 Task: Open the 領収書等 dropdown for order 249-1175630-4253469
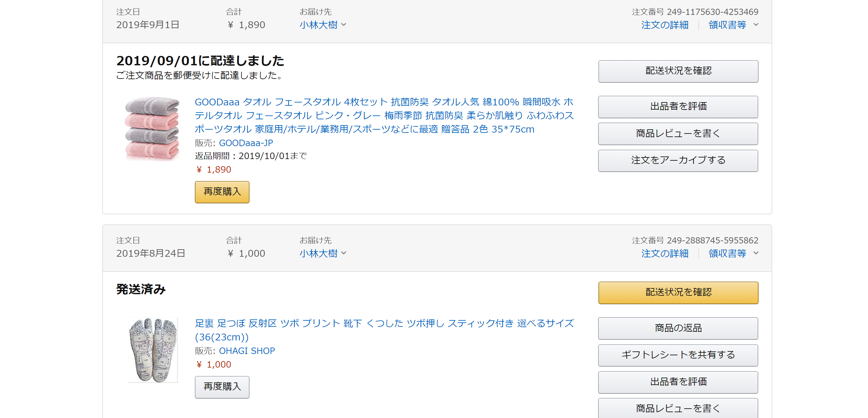[x=733, y=25]
